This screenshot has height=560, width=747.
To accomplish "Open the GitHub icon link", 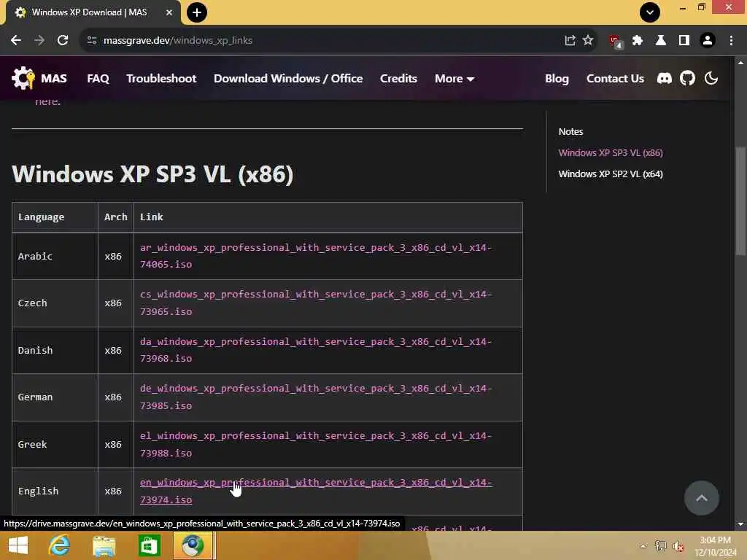I will 687,78.
